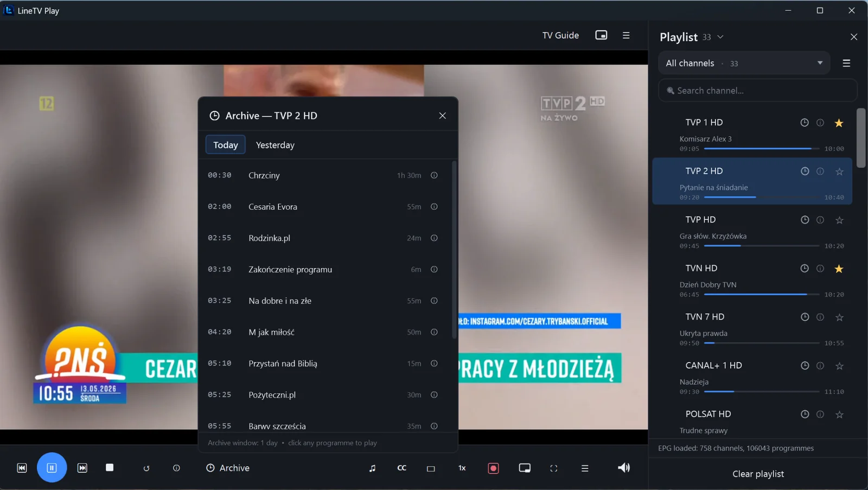
Task: Show info for Przystań nad Biblią
Action: [x=434, y=364]
